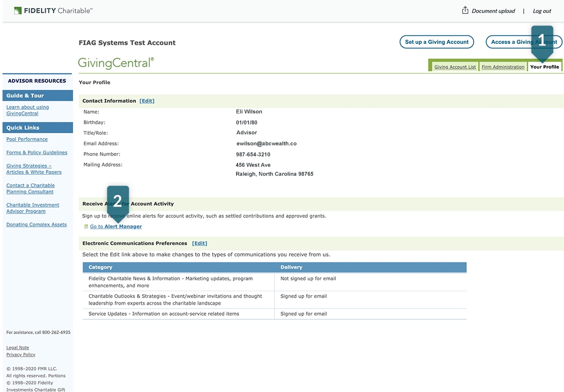Viewport: 564px width, 392px height.
Task: Click the Guide & Tour sidebar header
Action: click(x=38, y=96)
